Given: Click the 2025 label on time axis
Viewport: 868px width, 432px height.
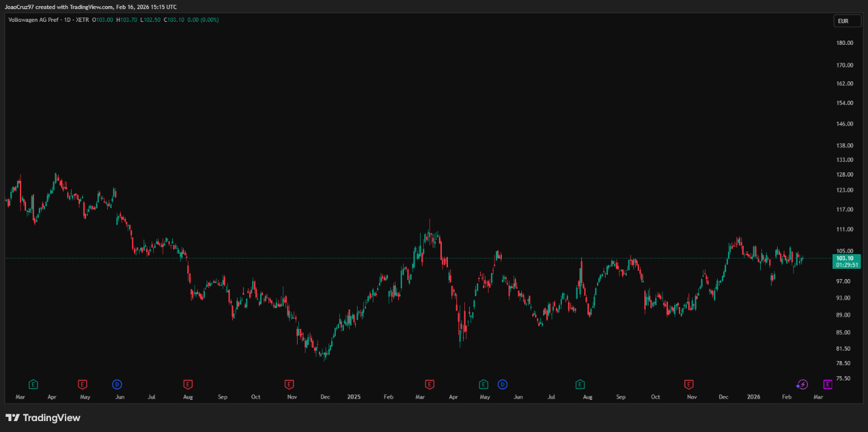Looking at the screenshot, I should point(354,397).
